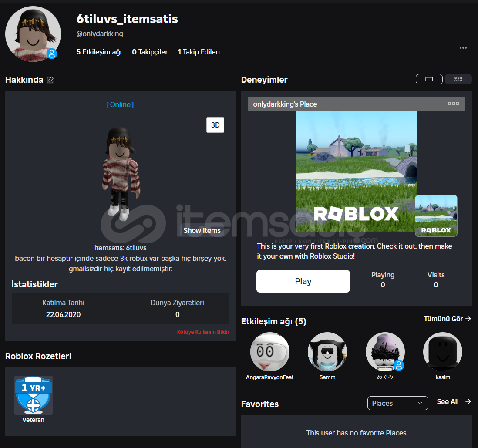Toggle the 3D avatar view

215,125
